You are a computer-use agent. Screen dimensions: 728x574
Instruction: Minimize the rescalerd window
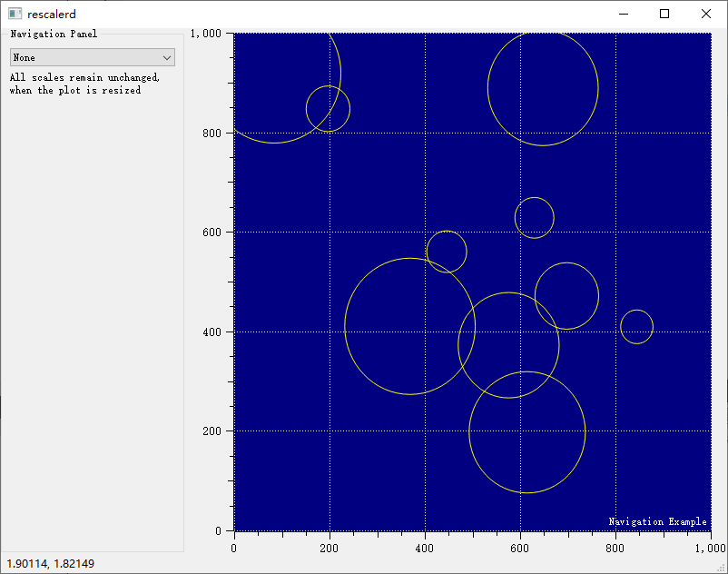point(623,14)
